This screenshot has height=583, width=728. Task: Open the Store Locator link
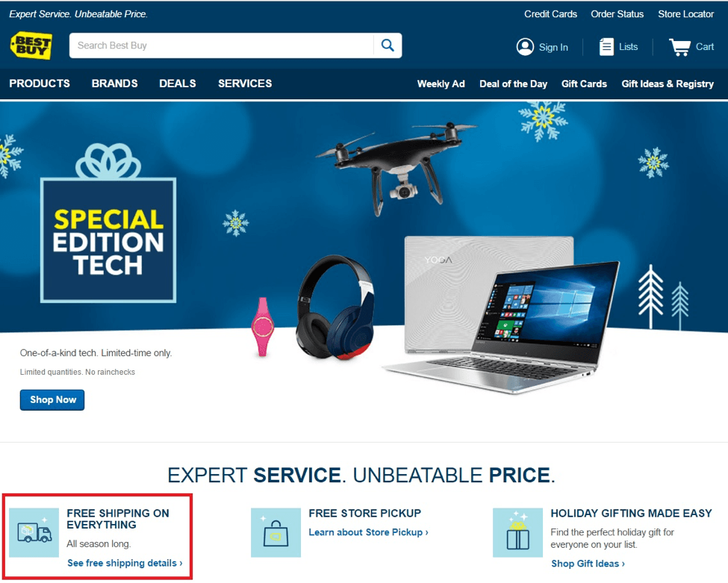point(685,14)
